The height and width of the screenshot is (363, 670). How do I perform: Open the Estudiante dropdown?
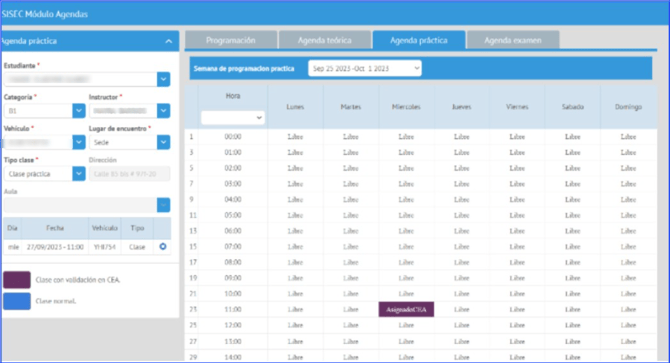[x=163, y=79]
